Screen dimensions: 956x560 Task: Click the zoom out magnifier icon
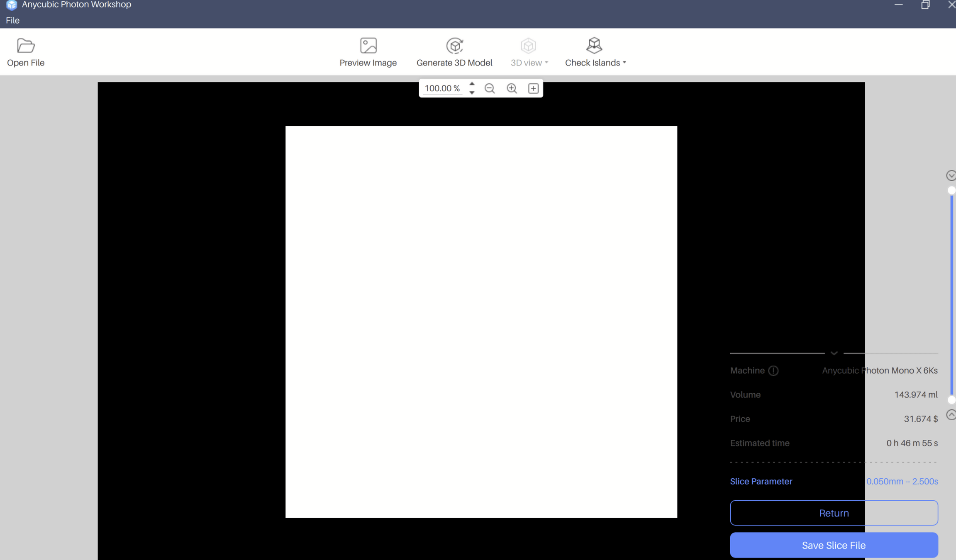pyautogui.click(x=490, y=88)
